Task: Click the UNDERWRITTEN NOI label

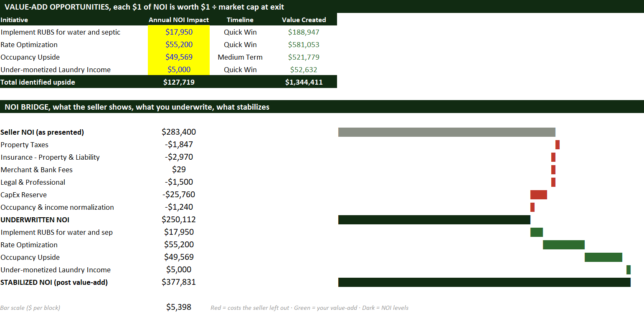Action: [35, 220]
